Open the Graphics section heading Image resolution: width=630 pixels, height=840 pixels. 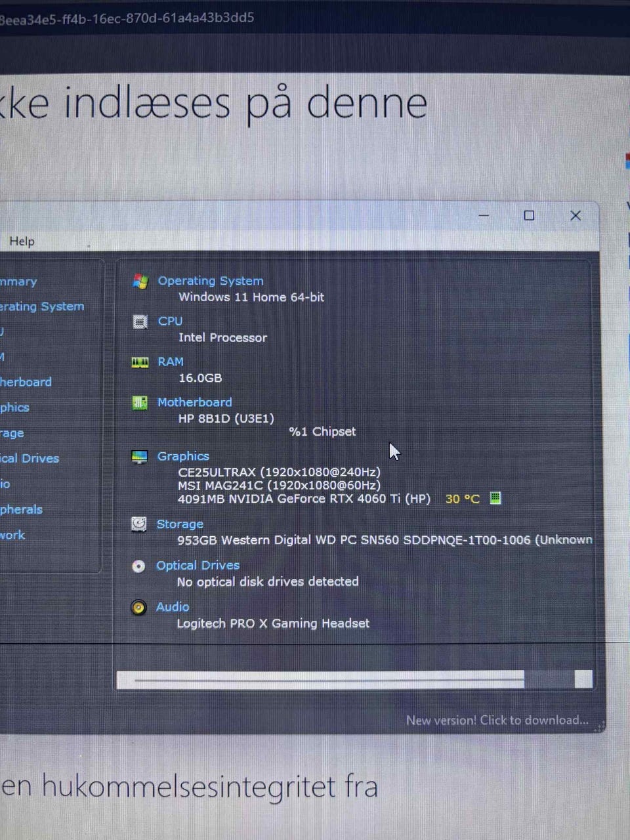[183, 456]
